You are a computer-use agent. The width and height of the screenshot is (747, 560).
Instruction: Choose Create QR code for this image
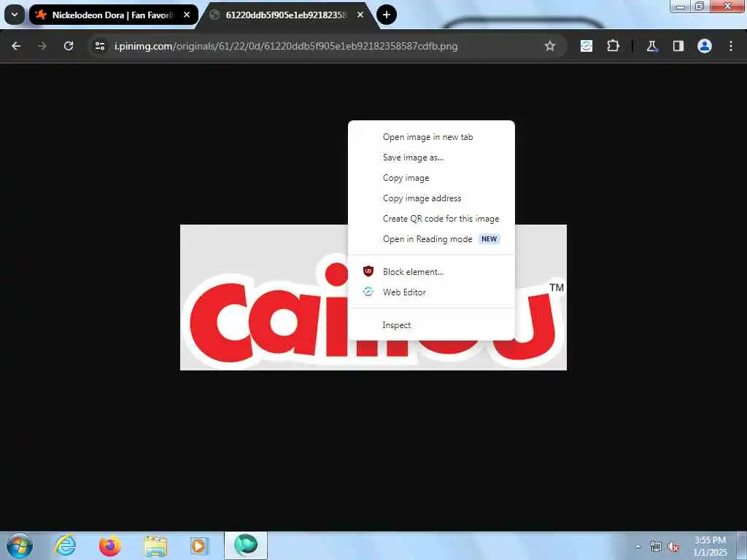pos(431,219)
